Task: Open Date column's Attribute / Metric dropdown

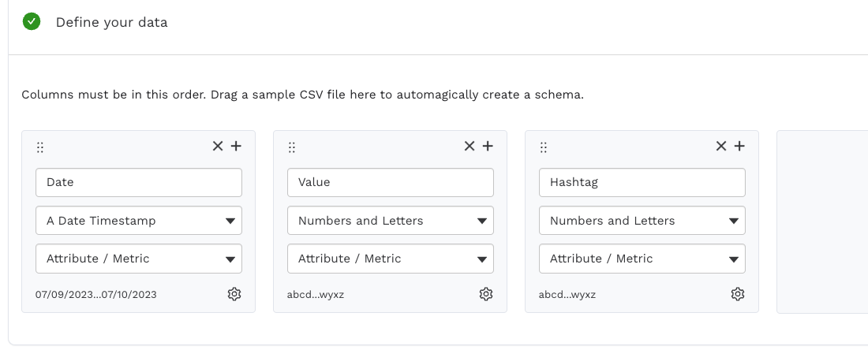Action: (x=139, y=259)
